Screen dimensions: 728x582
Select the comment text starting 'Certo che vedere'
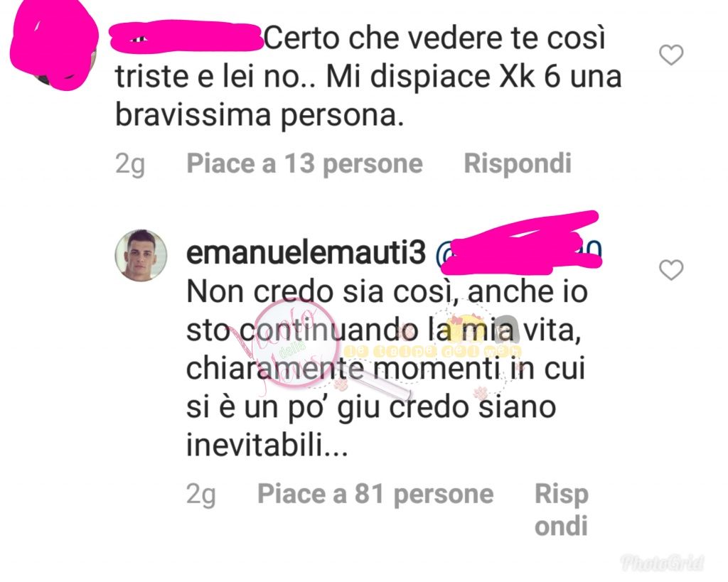368,77
